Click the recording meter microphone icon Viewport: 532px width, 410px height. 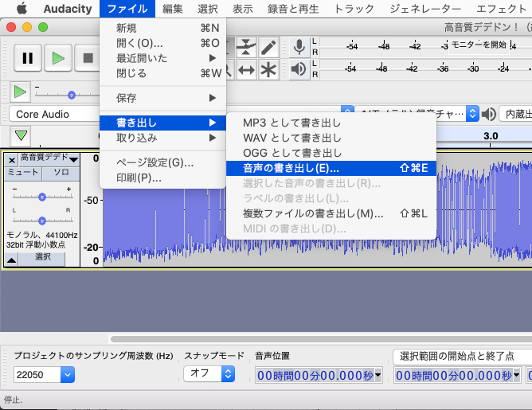[299, 47]
